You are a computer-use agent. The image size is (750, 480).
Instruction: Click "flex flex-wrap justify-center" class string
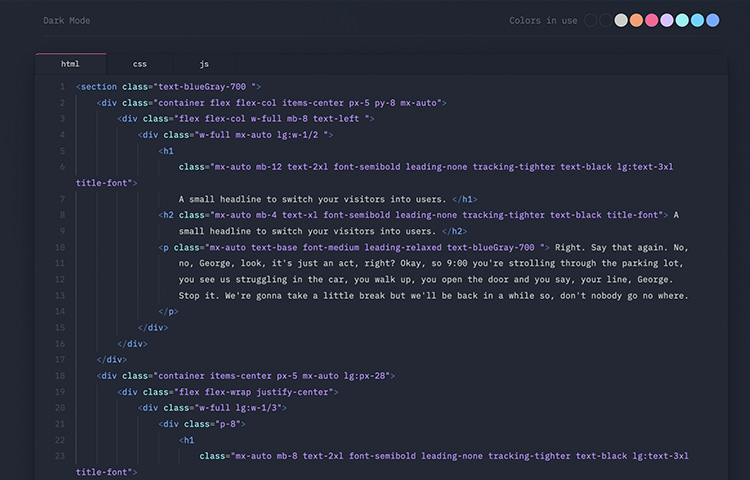coord(254,392)
